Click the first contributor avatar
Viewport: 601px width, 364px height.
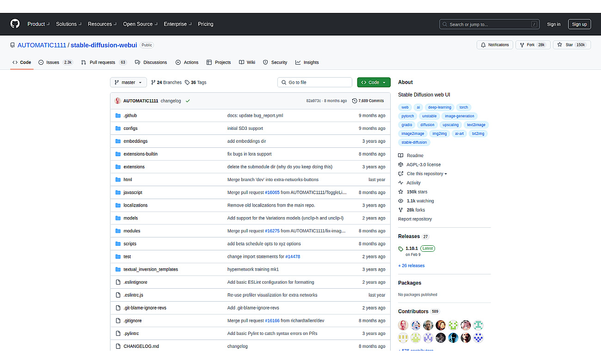click(403, 325)
